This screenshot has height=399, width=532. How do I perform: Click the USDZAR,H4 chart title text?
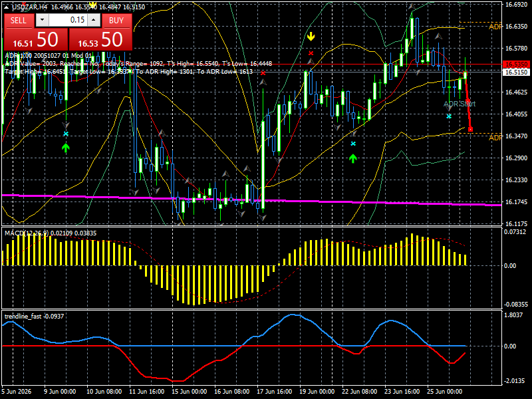click(x=31, y=7)
